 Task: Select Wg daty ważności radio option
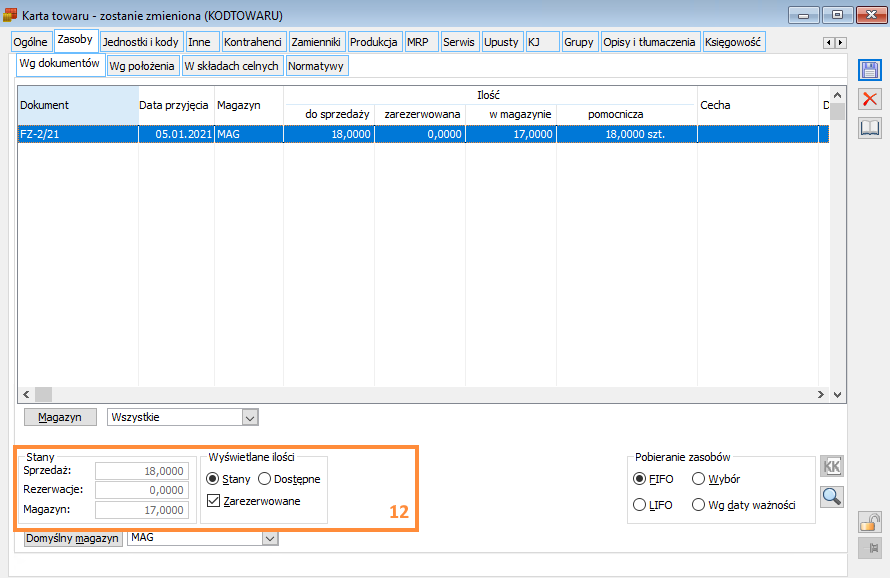(699, 505)
